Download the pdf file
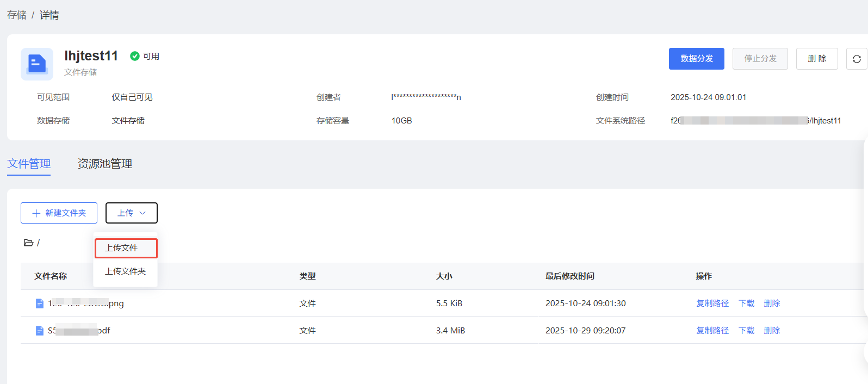 746,331
